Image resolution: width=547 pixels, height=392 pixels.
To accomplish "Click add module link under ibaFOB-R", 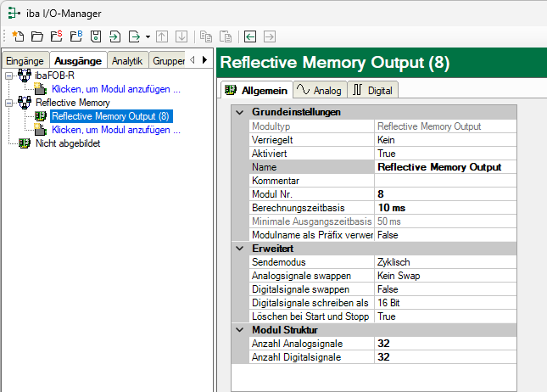I will click(115, 89).
